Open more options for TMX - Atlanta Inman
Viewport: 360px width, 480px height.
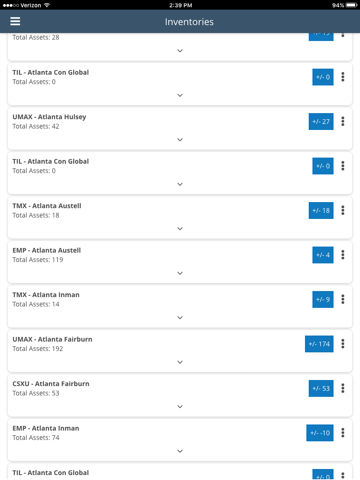tap(343, 299)
